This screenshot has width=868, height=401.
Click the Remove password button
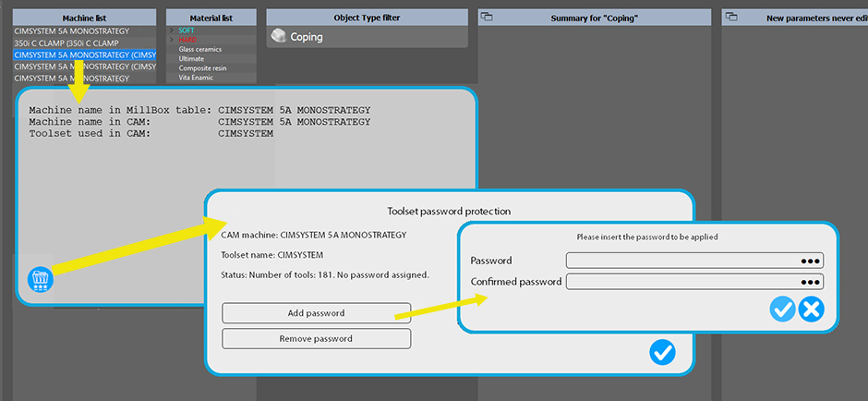pyautogui.click(x=316, y=338)
